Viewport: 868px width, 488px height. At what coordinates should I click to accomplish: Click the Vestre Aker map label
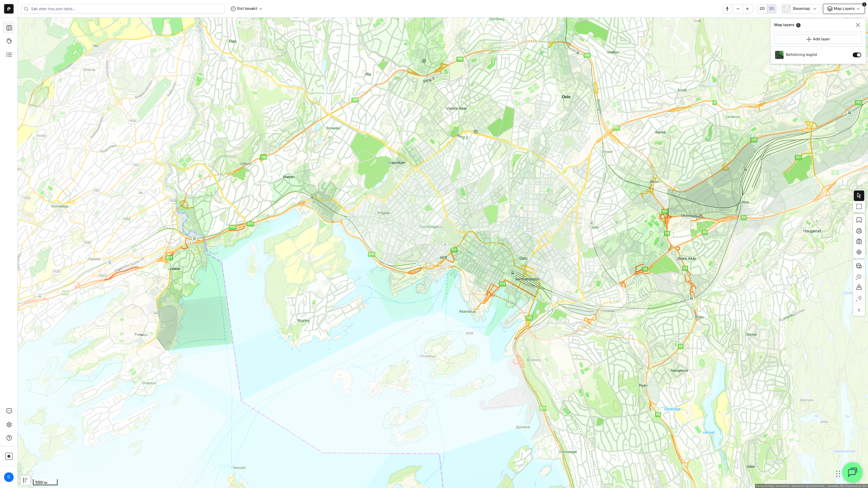click(x=456, y=108)
